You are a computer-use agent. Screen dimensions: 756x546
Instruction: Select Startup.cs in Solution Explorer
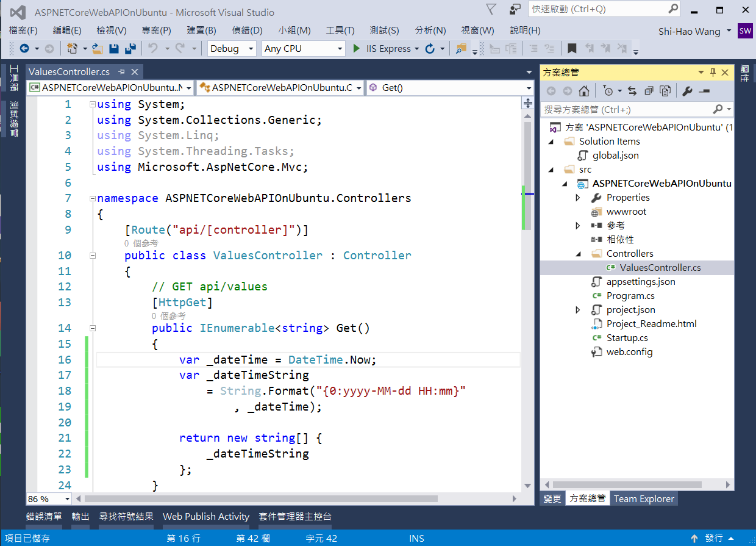coord(627,338)
